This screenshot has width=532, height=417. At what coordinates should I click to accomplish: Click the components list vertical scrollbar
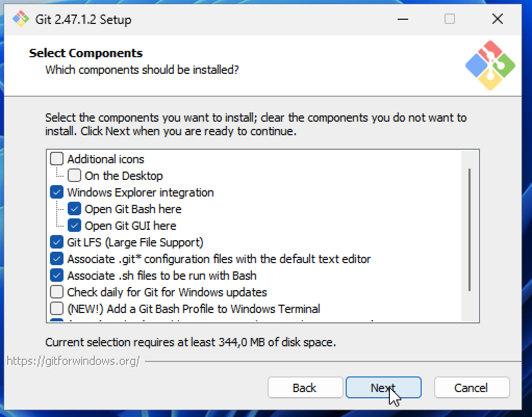pyautogui.click(x=470, y=229)
